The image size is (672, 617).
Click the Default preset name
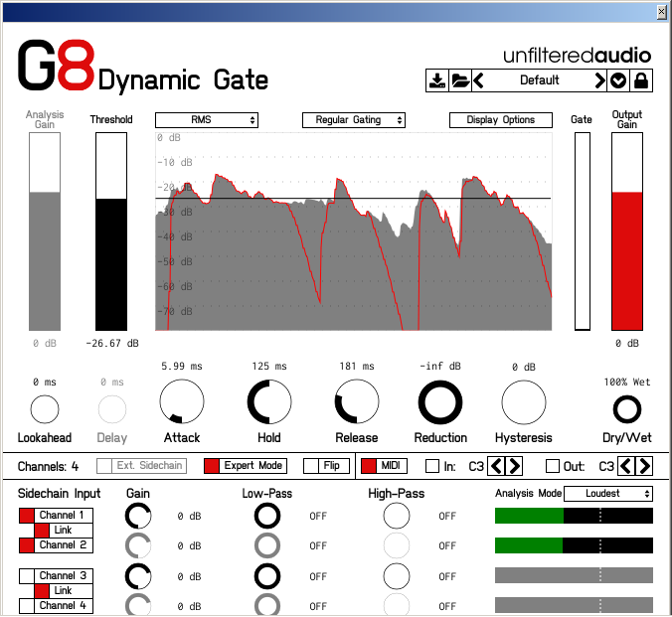click(540, 81)
